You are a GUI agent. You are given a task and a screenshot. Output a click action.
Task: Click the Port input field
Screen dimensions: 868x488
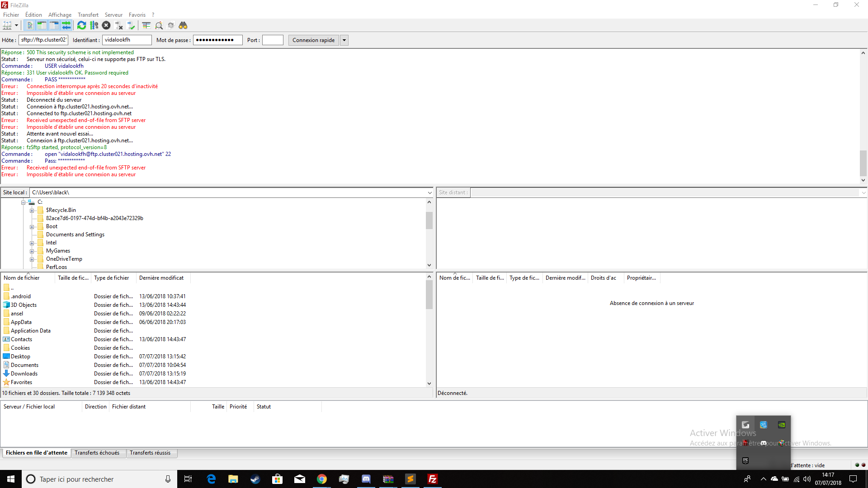click(x=273, y=40)
